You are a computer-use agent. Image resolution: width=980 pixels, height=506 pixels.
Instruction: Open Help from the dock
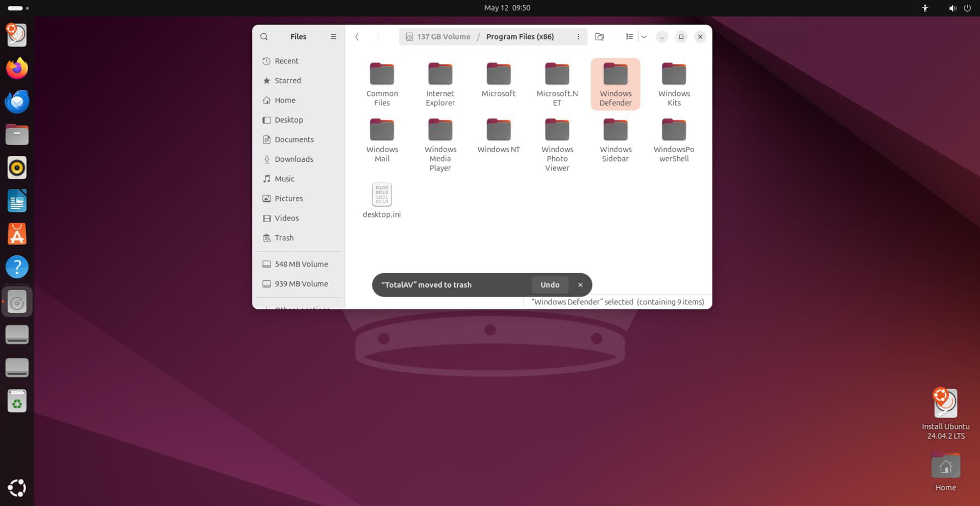(17, 267)
